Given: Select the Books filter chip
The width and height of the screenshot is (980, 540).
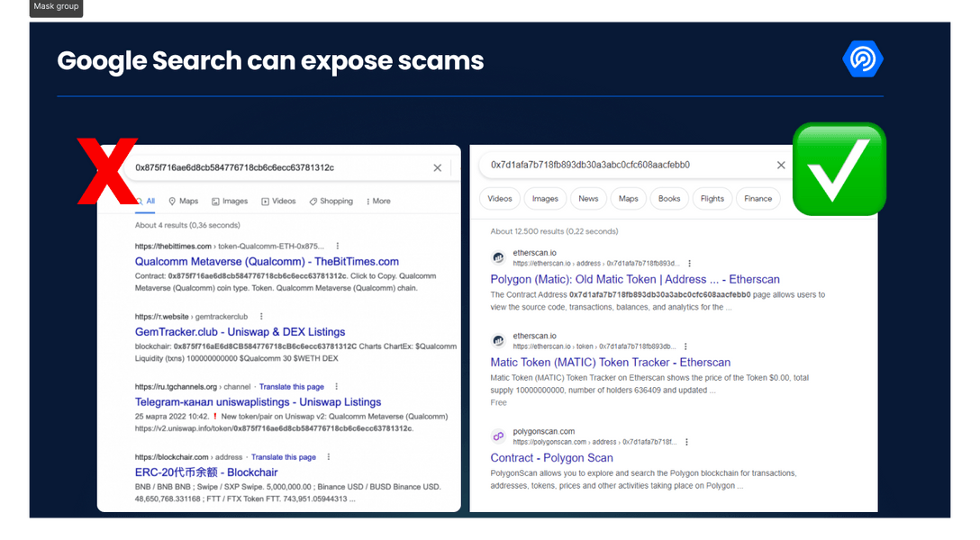Looking at the screenshot, I should click(668, 199).
